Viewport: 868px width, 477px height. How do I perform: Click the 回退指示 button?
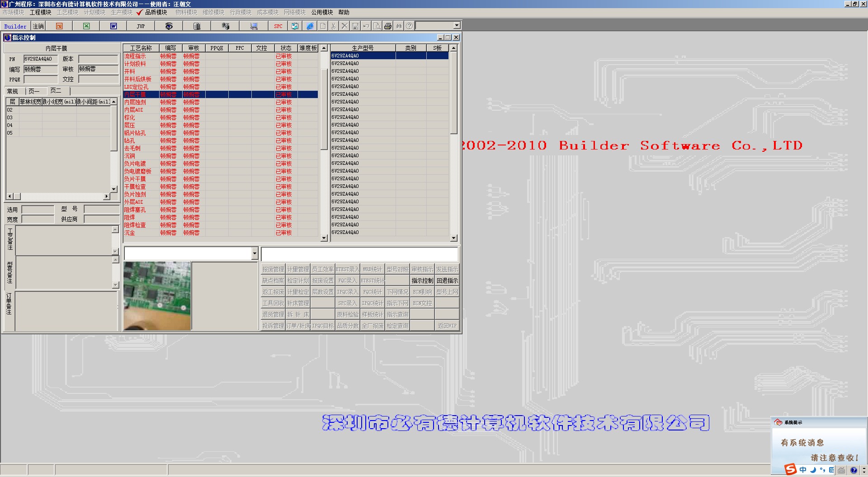pyautogui.click(x=447, y=281)
